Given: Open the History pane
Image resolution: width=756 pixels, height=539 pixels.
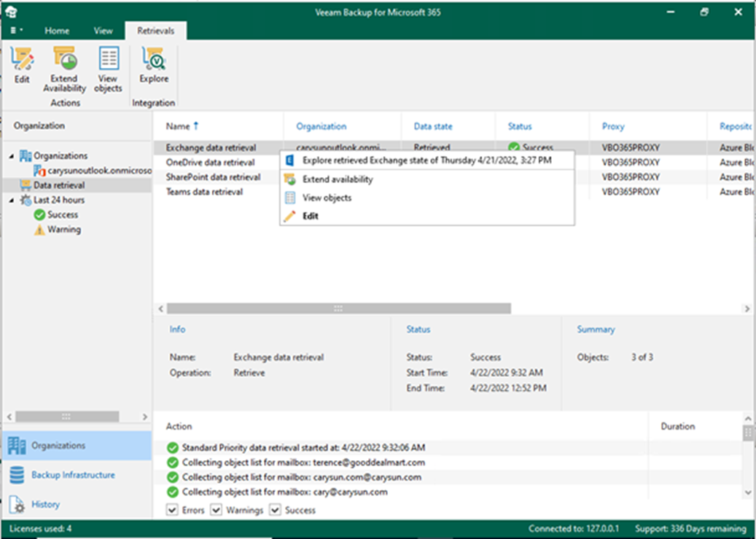Looking at the screenshot, I should click(45, 504).
